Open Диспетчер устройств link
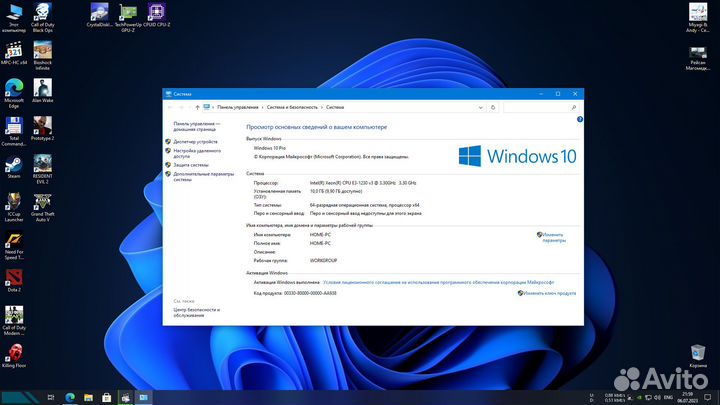The image size is (720, 405). coord(195,142)
